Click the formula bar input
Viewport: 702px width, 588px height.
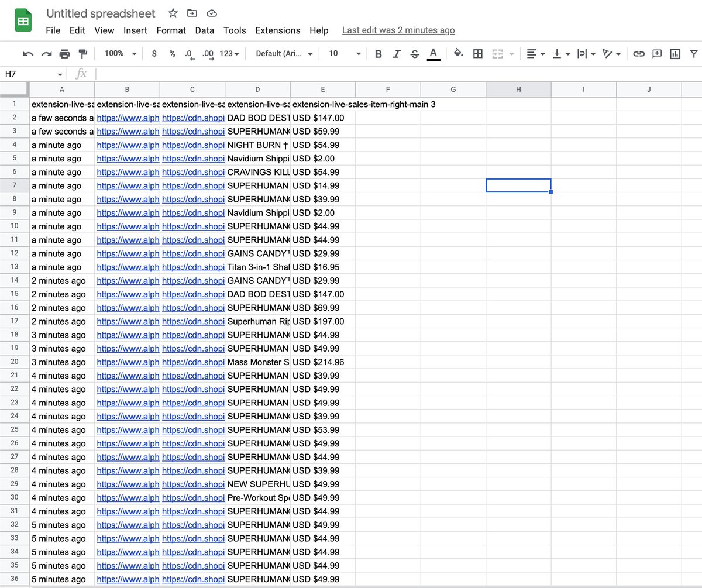click(x=398, y=74)
